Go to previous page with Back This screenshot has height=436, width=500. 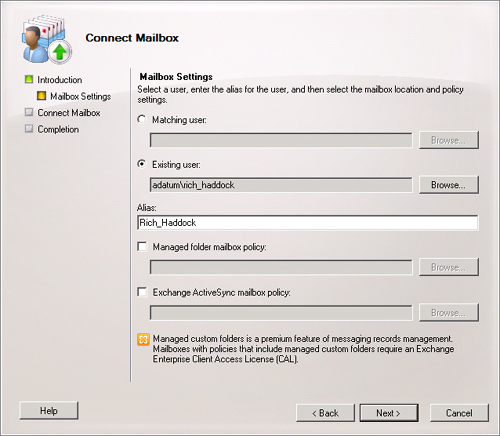click(325, 413)
